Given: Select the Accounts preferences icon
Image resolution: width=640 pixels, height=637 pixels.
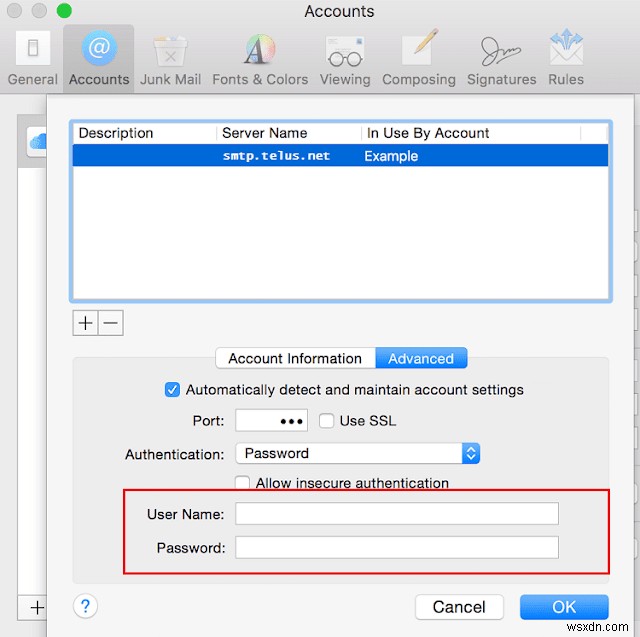Looking at the screenshot, I should click(99, 58).
